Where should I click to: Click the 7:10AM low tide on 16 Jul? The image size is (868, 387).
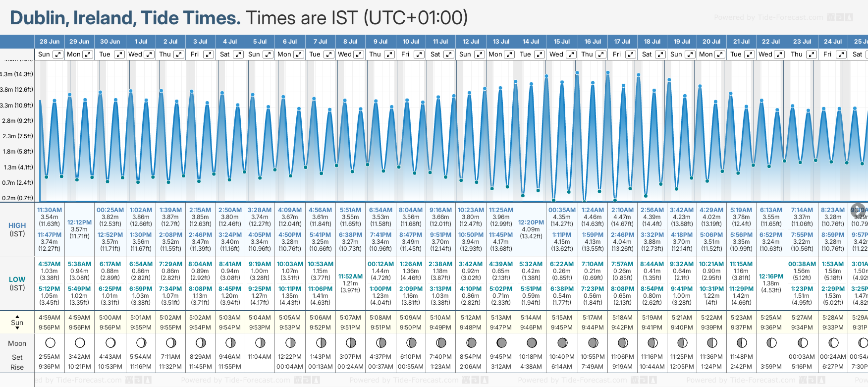click(x=593, y=264)
